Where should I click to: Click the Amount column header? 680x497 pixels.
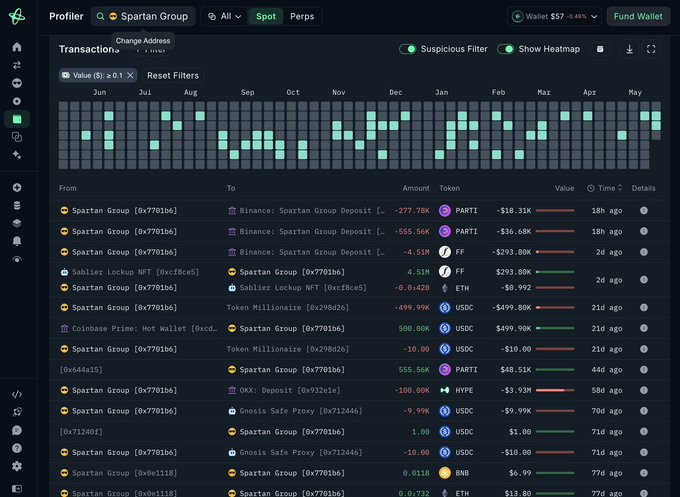coord(415,188)
